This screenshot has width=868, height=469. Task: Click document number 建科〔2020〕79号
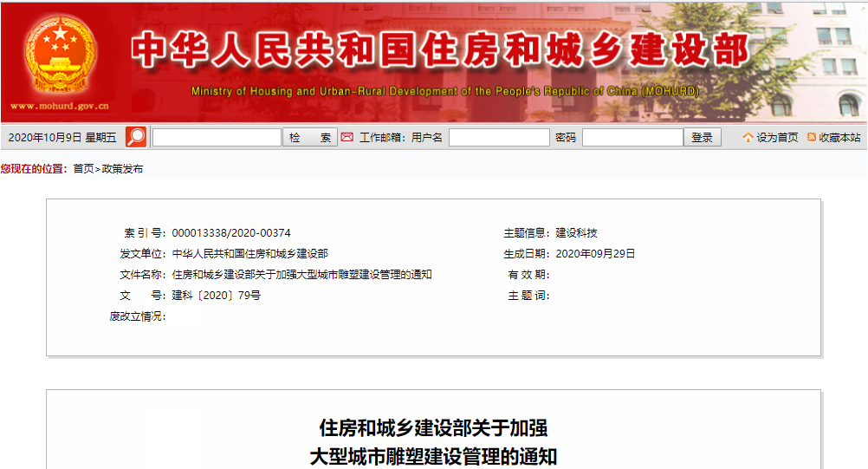[216, 296]
